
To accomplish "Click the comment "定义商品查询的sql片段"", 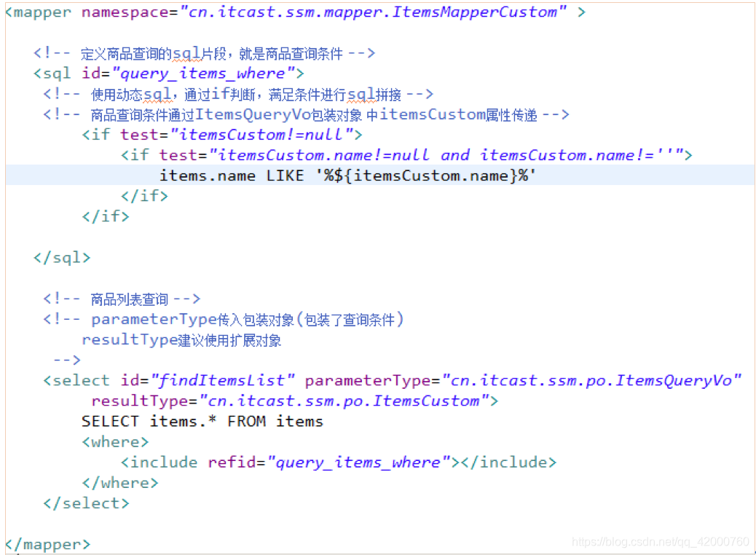I will pos(204,53).
